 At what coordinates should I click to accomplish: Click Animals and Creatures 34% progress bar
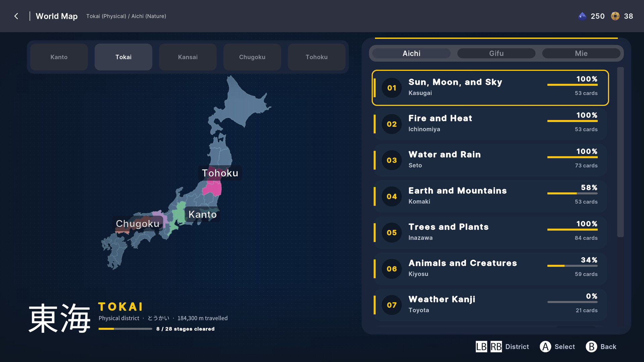click(572, 266)
